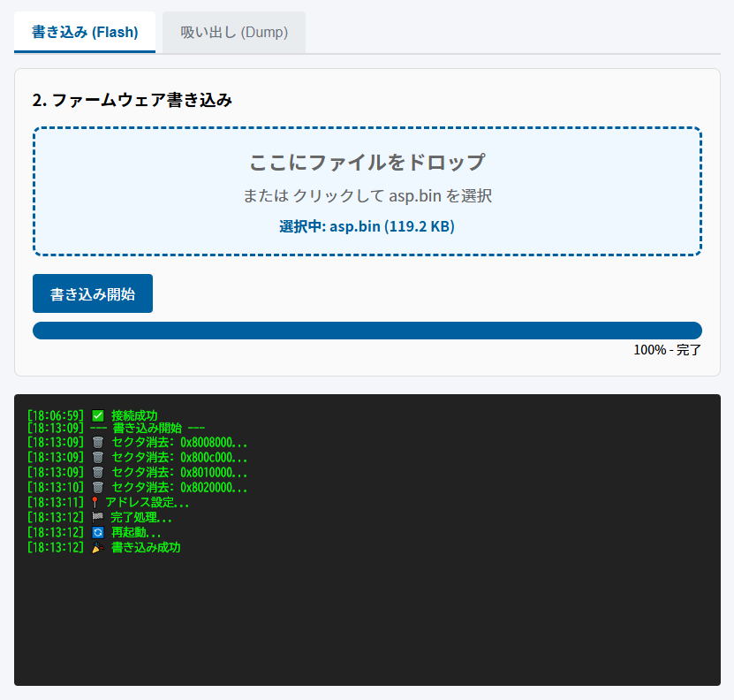Click trash icon on the 0x8008000 log line
Viewport: 734px width, 700px height.
(x=98, y=442)
